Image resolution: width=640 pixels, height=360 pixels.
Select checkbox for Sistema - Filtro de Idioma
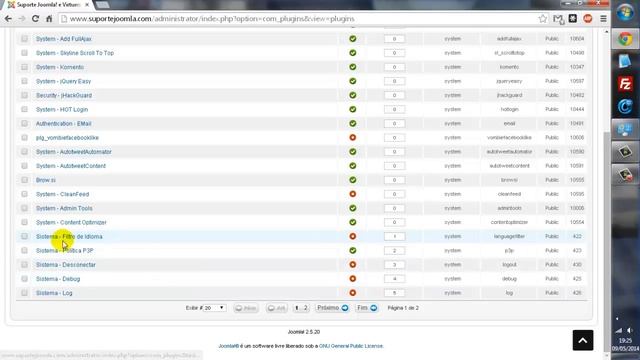coord(24,236)
